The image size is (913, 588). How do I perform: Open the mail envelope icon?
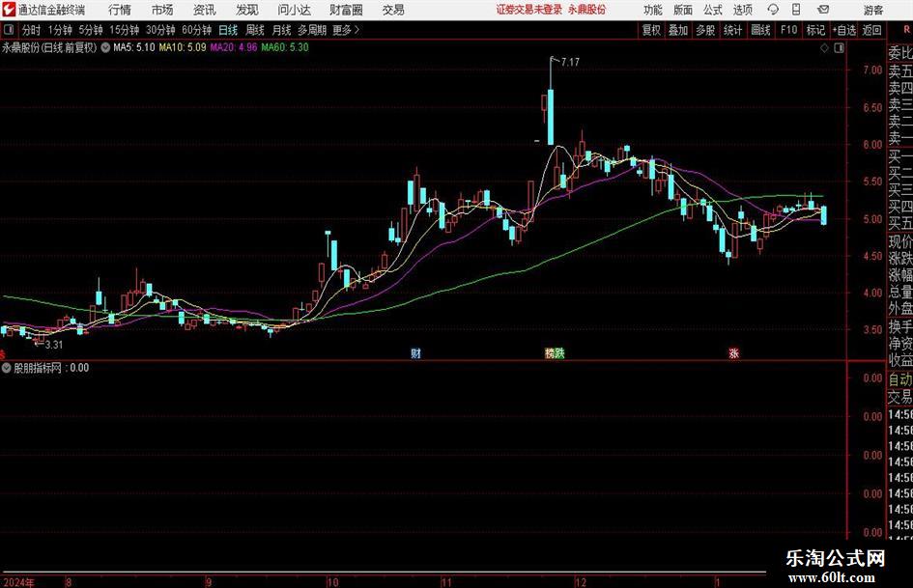823,10
